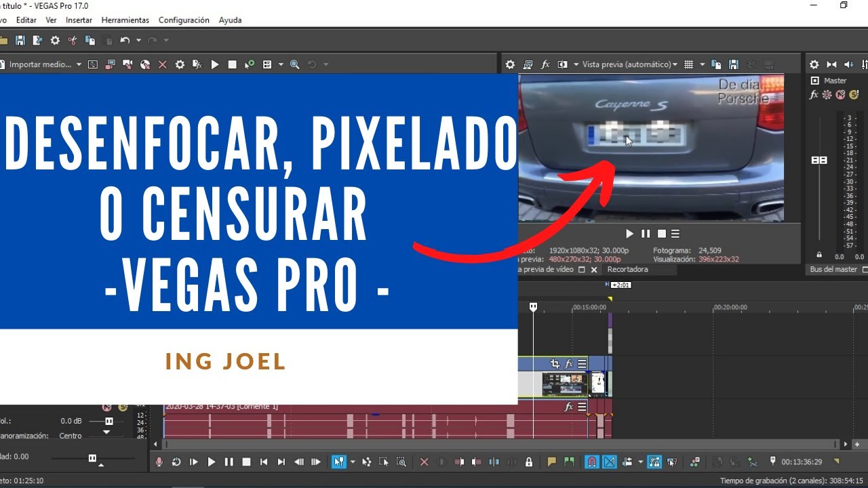Toggle lock event padlock icon
The image size is (868, 488).
click(529, 462)
